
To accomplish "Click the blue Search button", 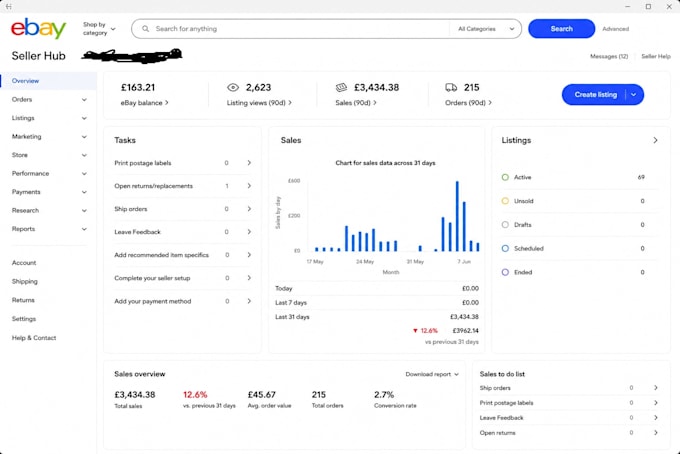I will pos(561,29).
